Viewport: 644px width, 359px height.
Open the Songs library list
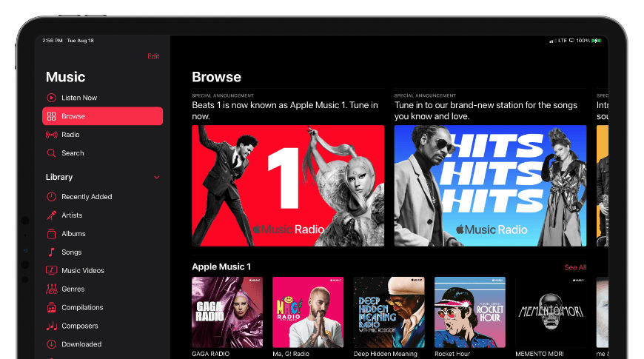[103, 252]
